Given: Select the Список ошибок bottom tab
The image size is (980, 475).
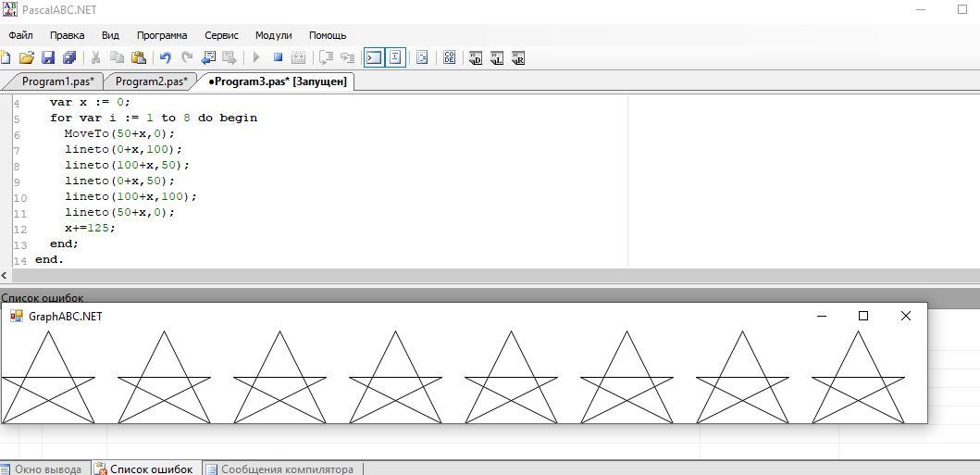Looking at the screenshot, I should point(145,469).
